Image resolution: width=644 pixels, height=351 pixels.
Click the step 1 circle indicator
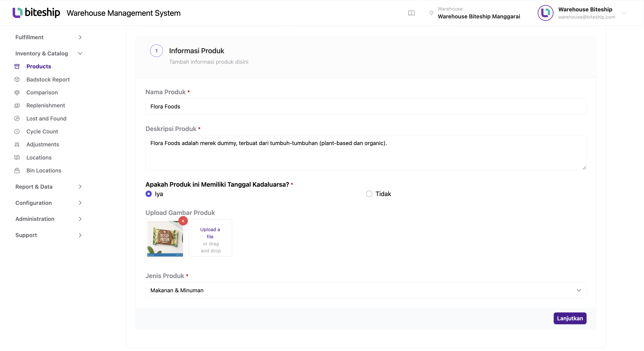click(157, 51)
